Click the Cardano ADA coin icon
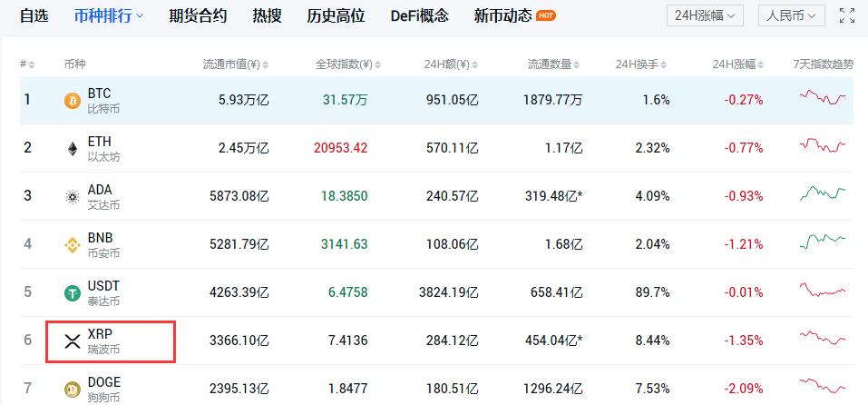 coord(73,196)
